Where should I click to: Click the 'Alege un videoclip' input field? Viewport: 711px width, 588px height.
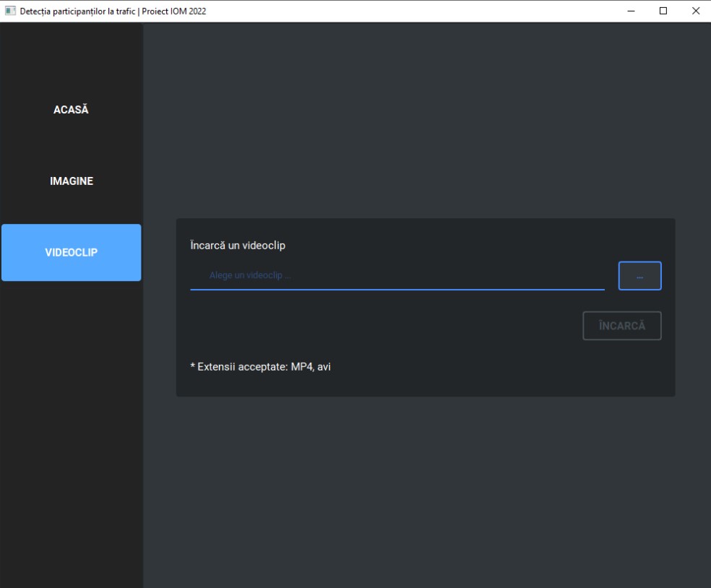pos(397,275)
